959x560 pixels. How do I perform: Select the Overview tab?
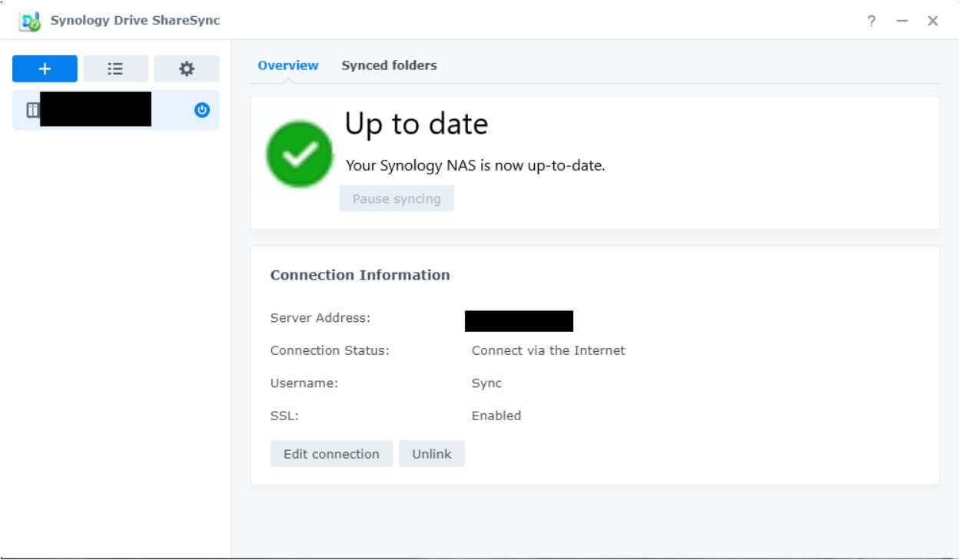[288, 65]
